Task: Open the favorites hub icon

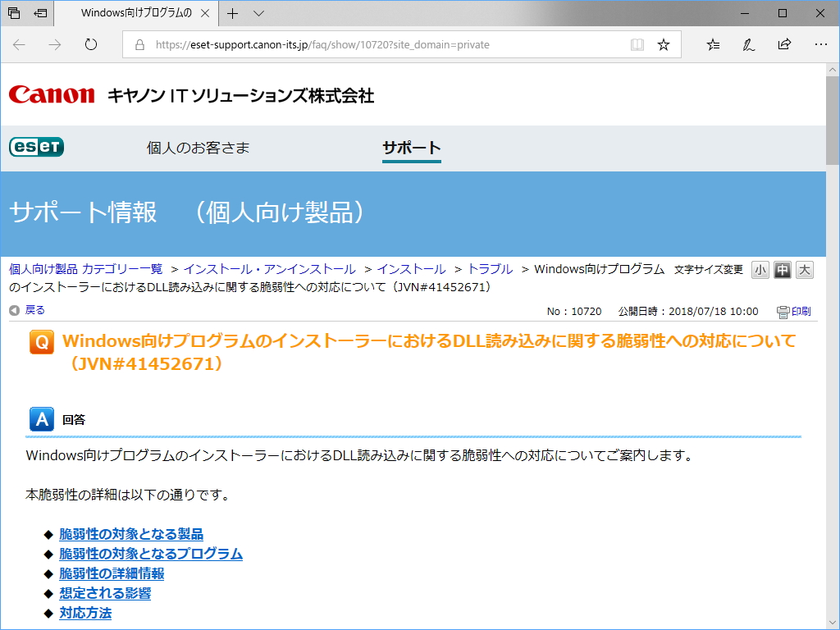Action: [x=712, y=44]
